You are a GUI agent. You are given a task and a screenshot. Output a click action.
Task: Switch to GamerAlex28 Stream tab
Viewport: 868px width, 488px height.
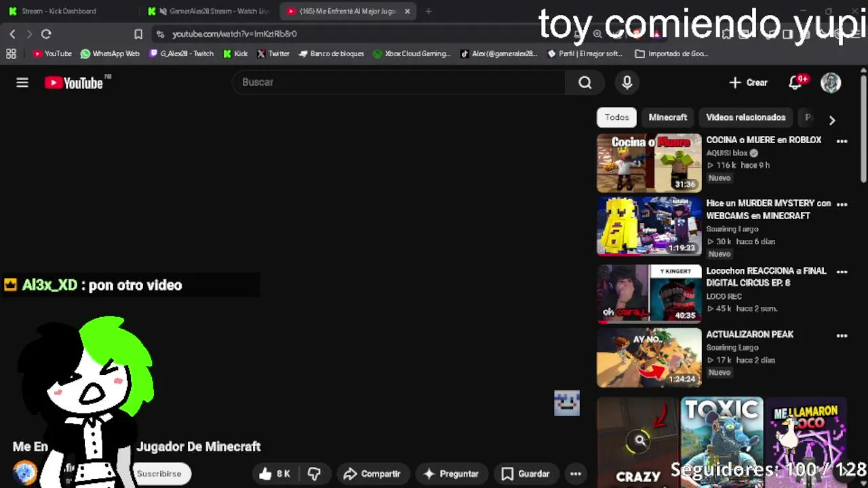click(210, 11)
